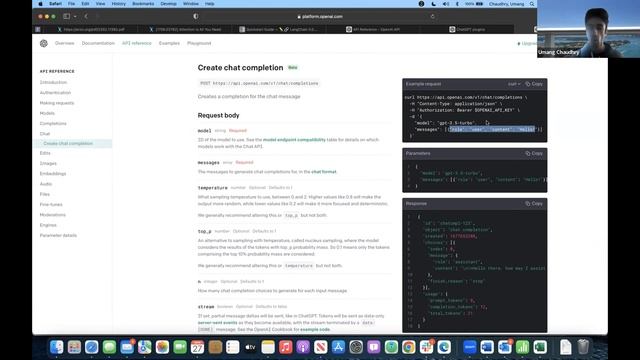Show the Safari sidebar
Viewport: 640px width, 360px height.
point(67,16)
